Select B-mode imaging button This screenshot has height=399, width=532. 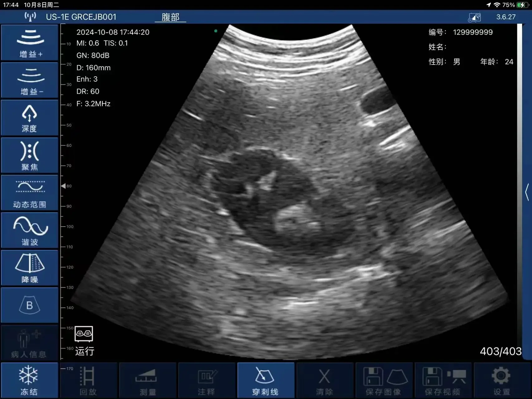pyautogui.click(x=30, y=305)
